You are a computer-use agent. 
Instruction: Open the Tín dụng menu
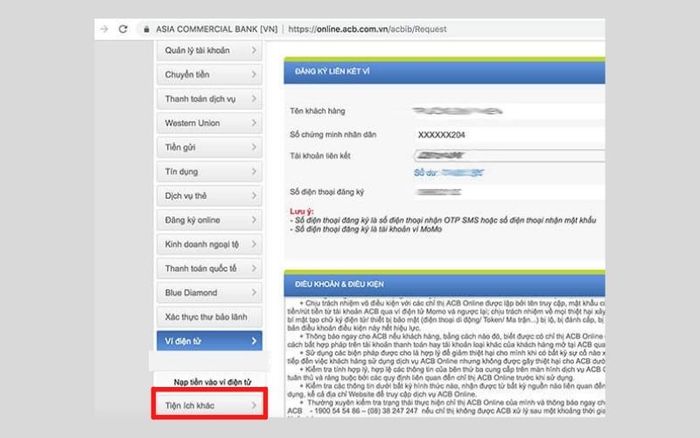(209, 171)
